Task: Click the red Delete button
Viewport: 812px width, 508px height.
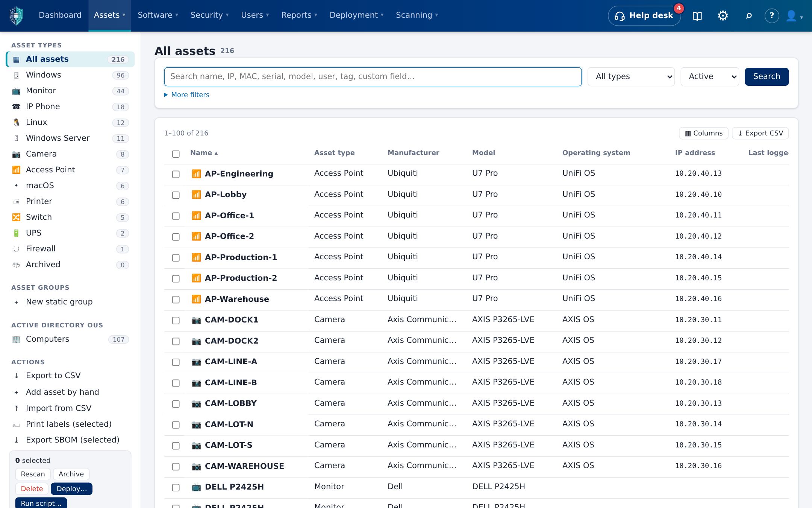Action: point(32,489)
